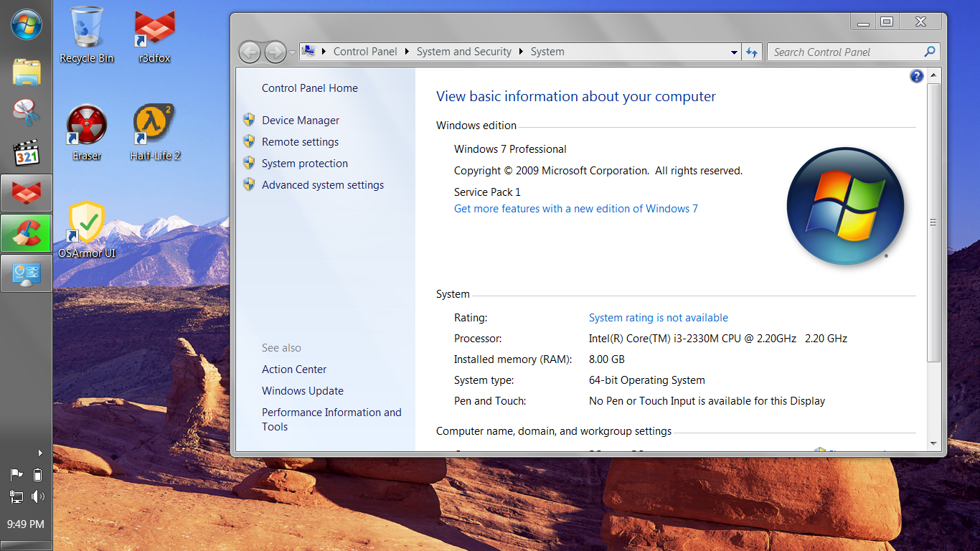Viewport: 980px width, 551px height.
Task: Open Windows Update link
Action: tap(303, 391)
